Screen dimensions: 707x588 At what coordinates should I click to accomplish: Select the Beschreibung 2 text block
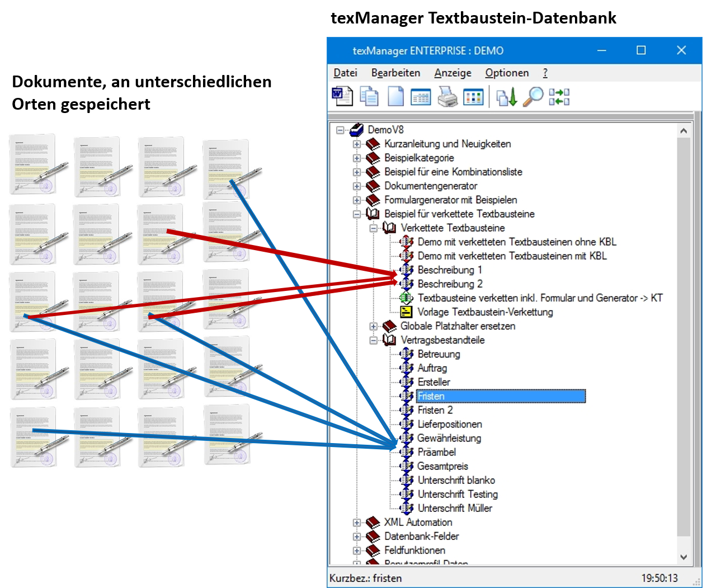[x=450, y=284]
